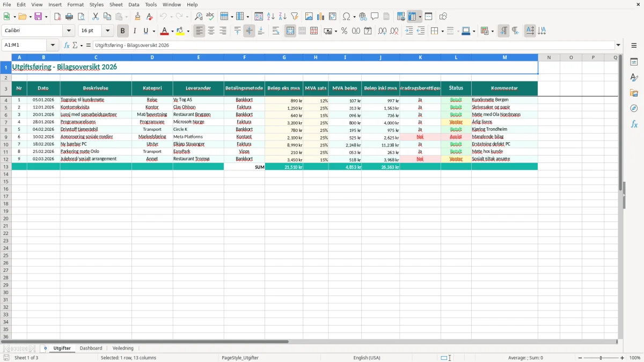
Task: Open the sidebar Navigator panel
Action: [634, 109]
